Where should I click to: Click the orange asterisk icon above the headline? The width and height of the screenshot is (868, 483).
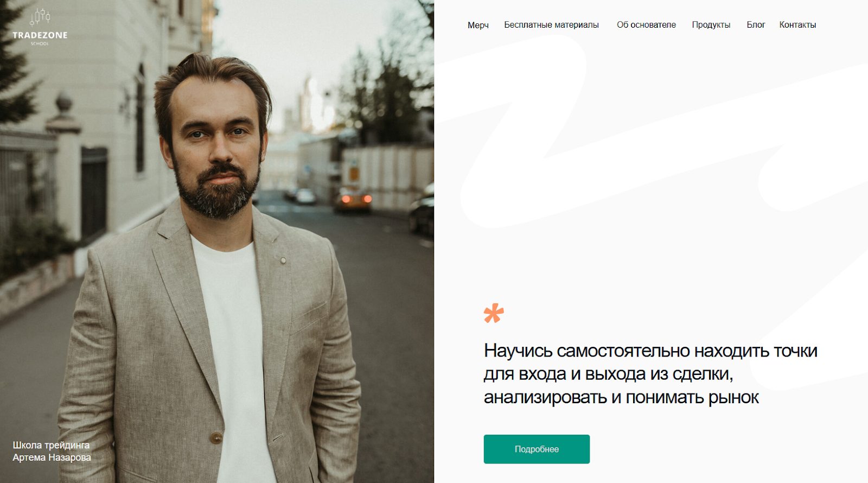pyautogui.click(x=494, y=313)
